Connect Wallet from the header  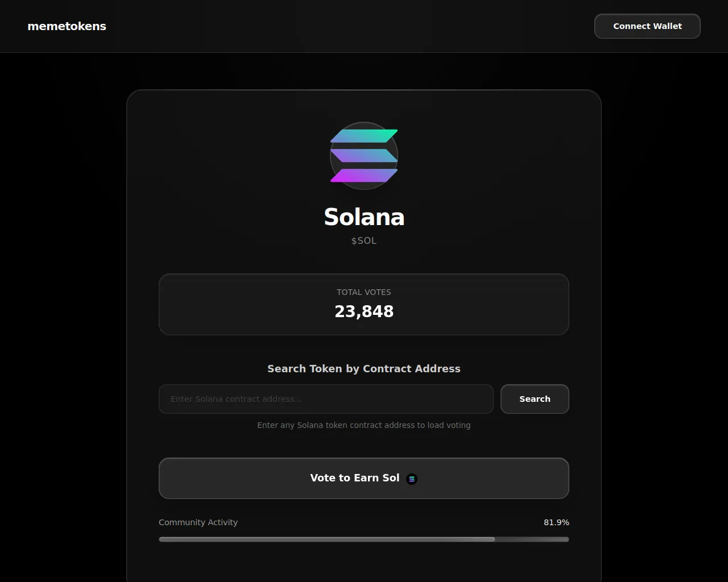click(647, 26)
